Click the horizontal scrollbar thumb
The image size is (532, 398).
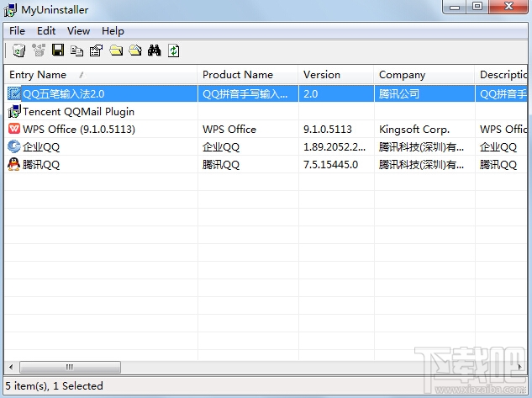click(70, 367)
